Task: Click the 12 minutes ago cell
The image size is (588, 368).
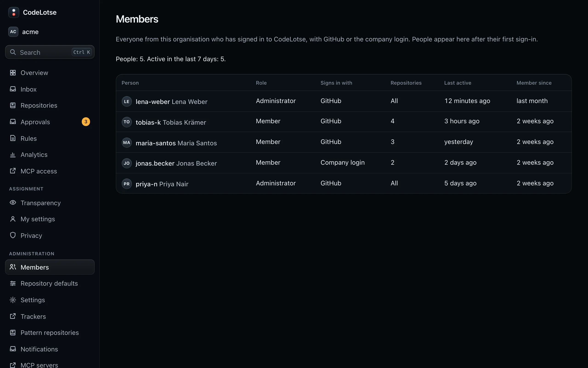Action: click(467, 101)
